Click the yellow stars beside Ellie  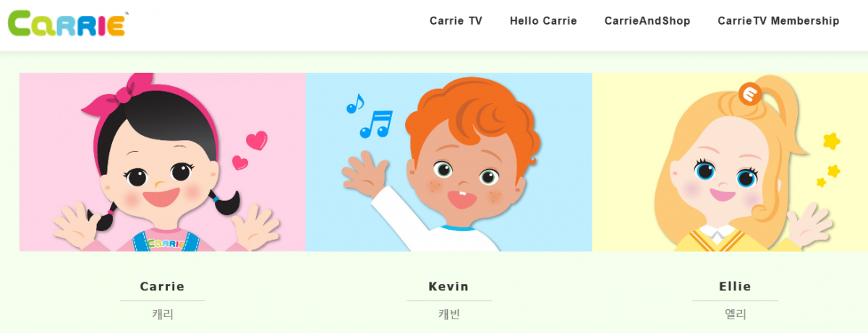828,159
